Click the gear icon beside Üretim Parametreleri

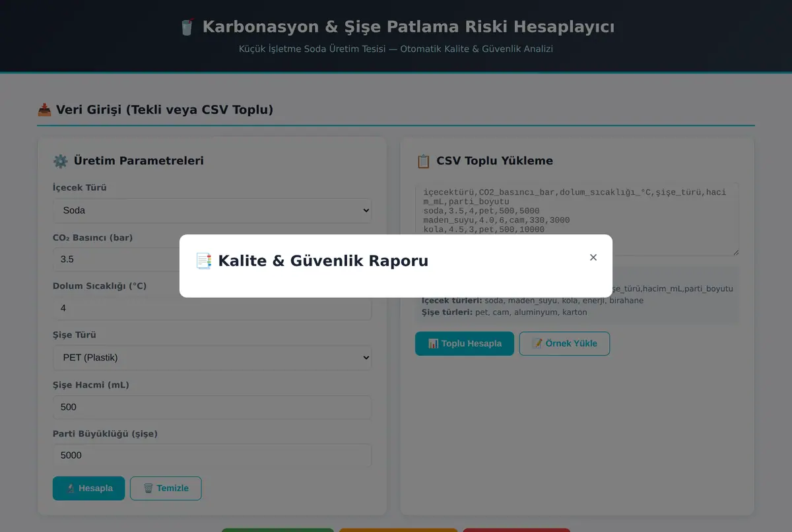click(x=60, y=160)
